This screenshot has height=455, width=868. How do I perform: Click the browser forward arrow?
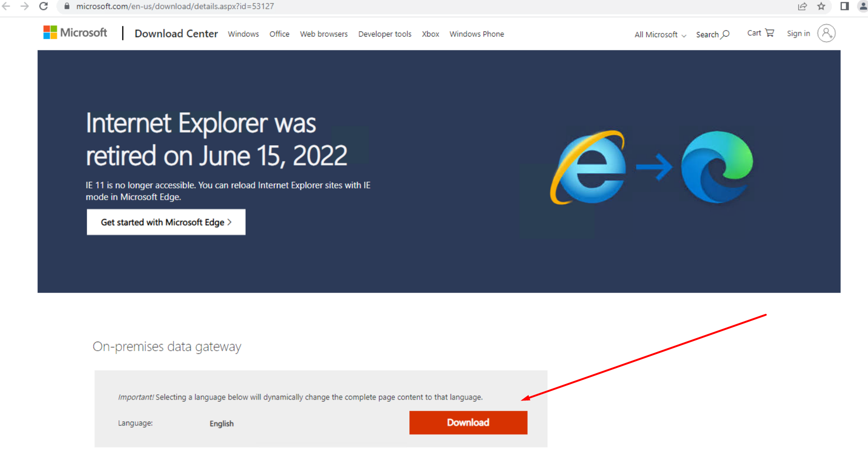[24, 6]
